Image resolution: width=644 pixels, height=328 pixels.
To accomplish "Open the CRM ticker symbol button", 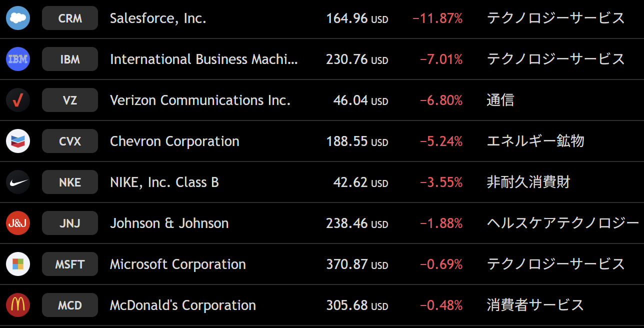I will (x=70, y=18).
